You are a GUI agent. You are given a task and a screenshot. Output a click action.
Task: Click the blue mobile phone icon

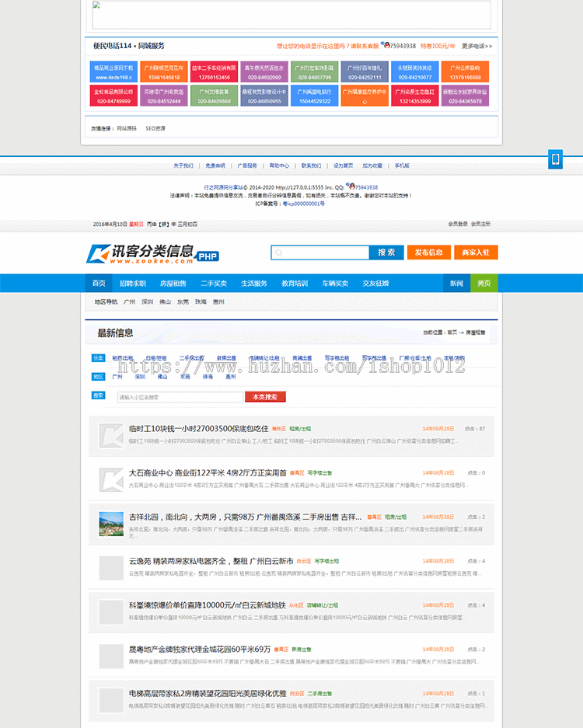555,159
